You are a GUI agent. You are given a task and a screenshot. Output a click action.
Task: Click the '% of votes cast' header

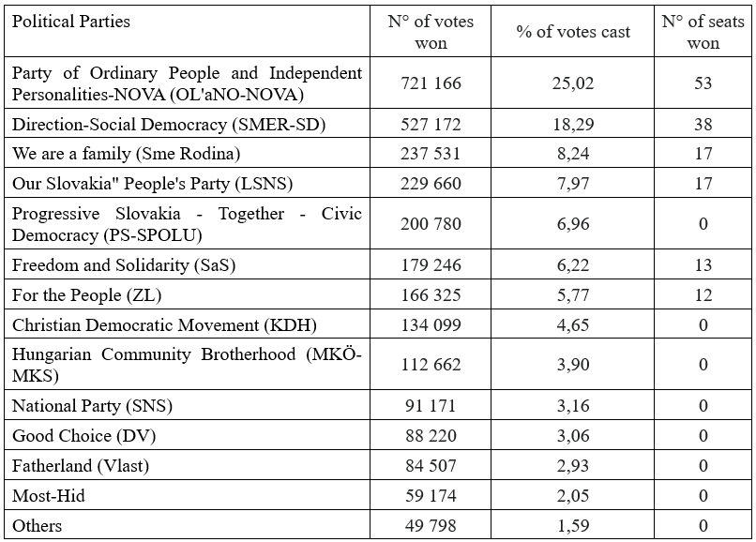[573, 31]
